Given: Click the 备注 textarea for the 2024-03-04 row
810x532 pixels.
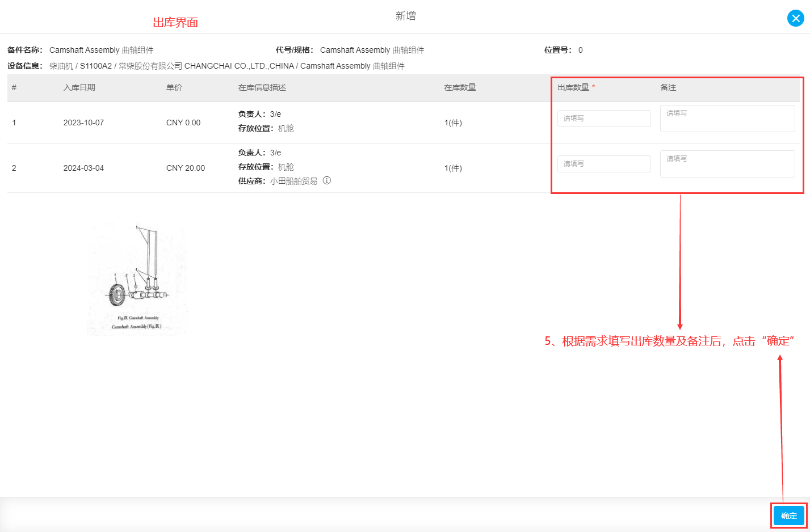Looking at the screenshot, I should (727, 164).
